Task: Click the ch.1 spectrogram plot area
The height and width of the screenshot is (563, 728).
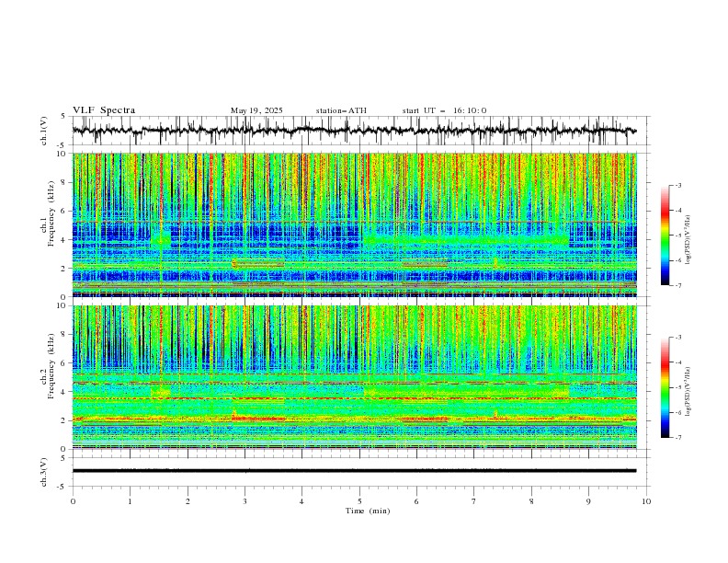Action: 355,224
